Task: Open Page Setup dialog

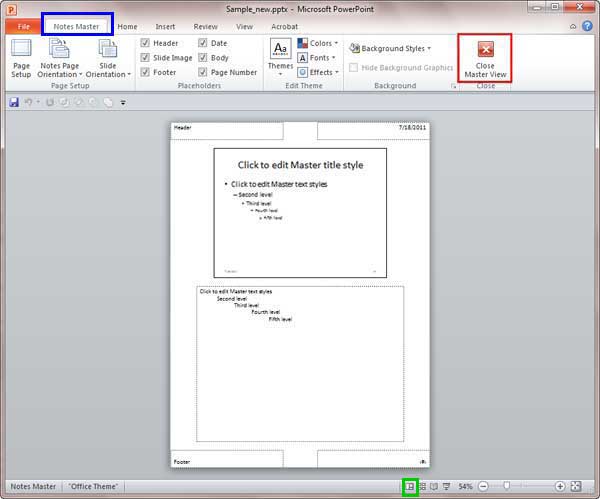Action: coord(21,59)
